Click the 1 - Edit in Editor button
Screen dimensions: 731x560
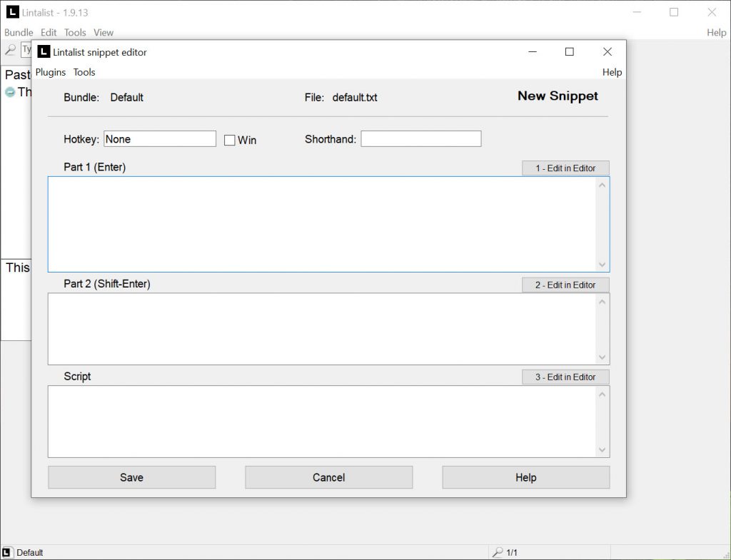point(565,168)
